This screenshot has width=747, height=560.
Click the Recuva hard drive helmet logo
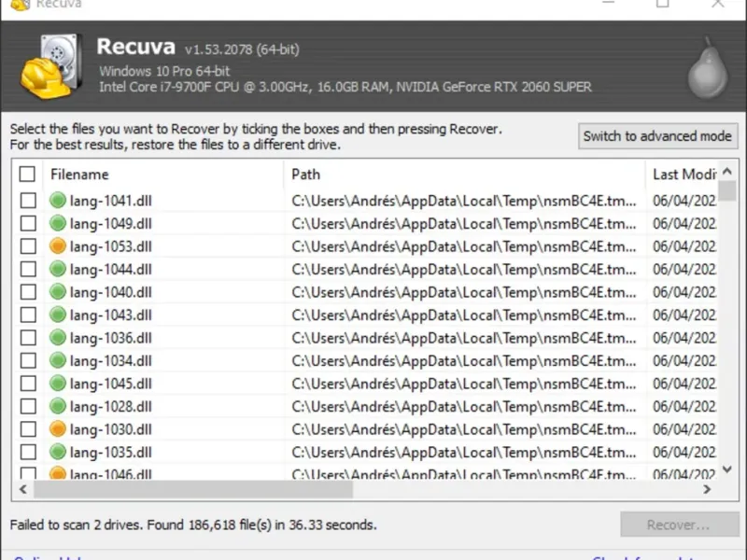(x=50, y=65)
